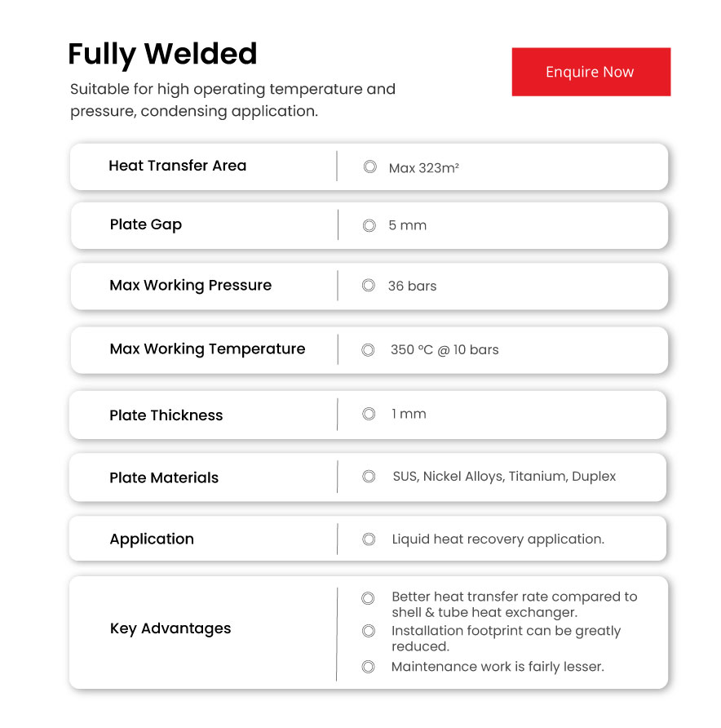Click the bullet icon beside Liquid heat recovery

tap(369, 539)
